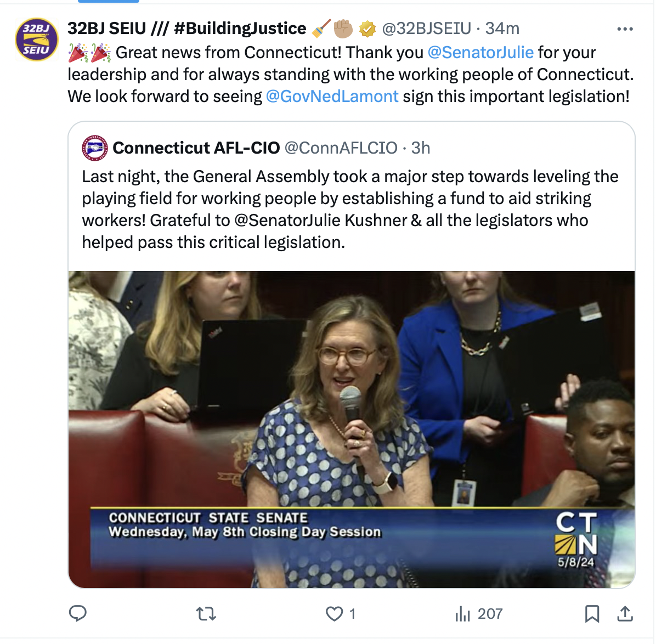Open the 34m tweet timestamp
This screenshot has height=644, width=656.
click(x=502, y=29)
